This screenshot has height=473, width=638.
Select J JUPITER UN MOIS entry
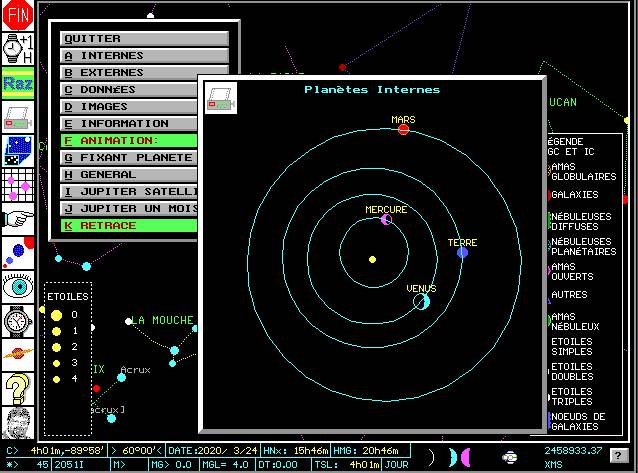tap(129, 209)
